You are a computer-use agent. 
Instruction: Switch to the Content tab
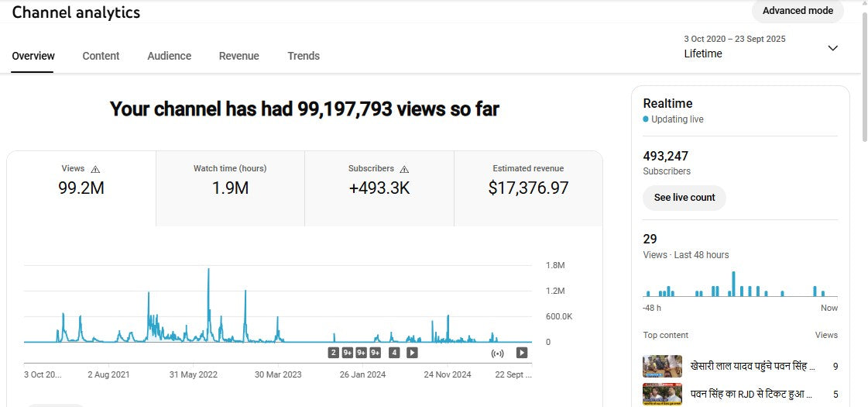(101, 56)
